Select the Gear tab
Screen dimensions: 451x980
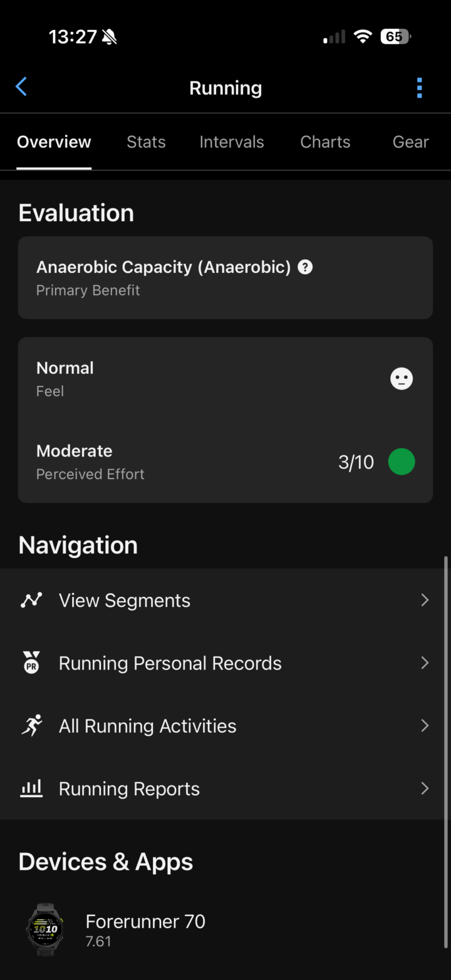pyautogui.click(x=410, y=142)
